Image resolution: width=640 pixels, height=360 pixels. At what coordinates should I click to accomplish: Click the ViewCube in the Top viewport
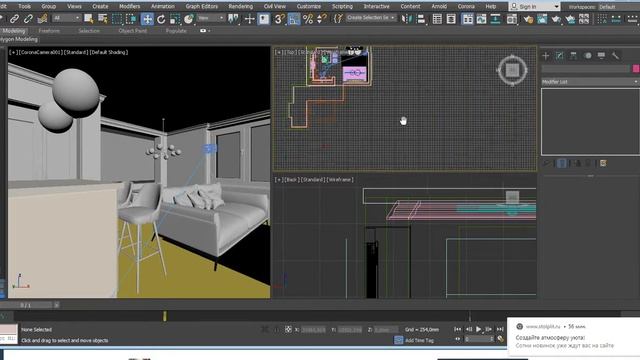pyautogui.click(x=512, y=70)
